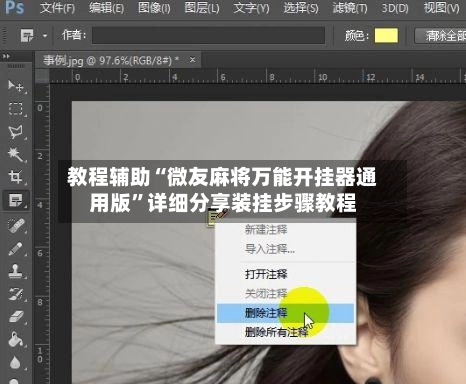
Task: Open the 编辑(E) menu
Action: (107, 7)
